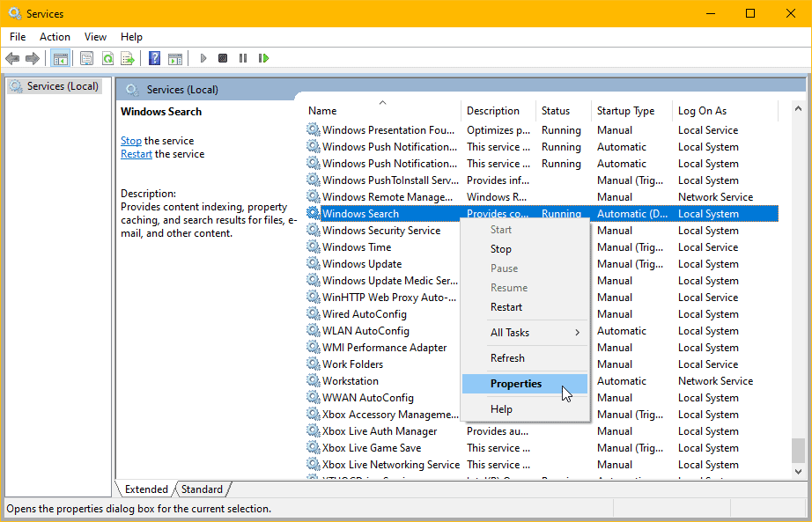Screen dimensions: 812x522
Task: Sort by the Status column header
Action: [564, 111]
